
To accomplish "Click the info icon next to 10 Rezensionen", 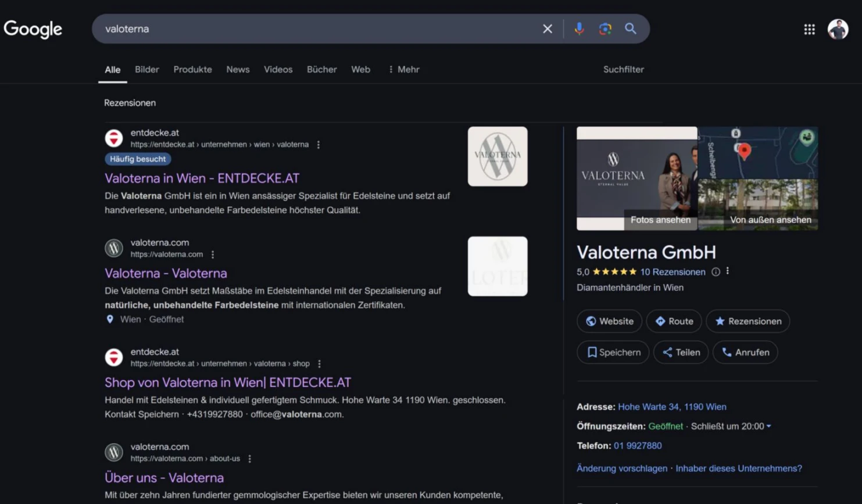I will pyautogui.click(x=716, y=272).
